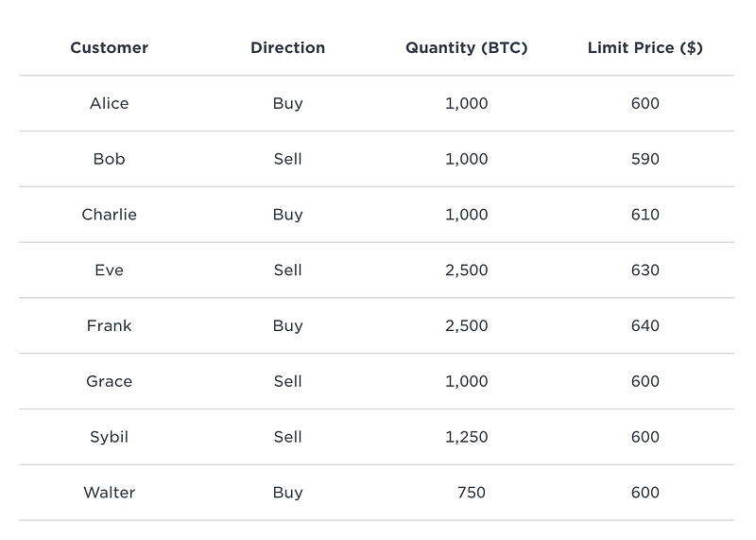Viewport: 756px width, 540px height.
Task: Click Eve's 2,500 quantity value
Action: coord(466,270)
